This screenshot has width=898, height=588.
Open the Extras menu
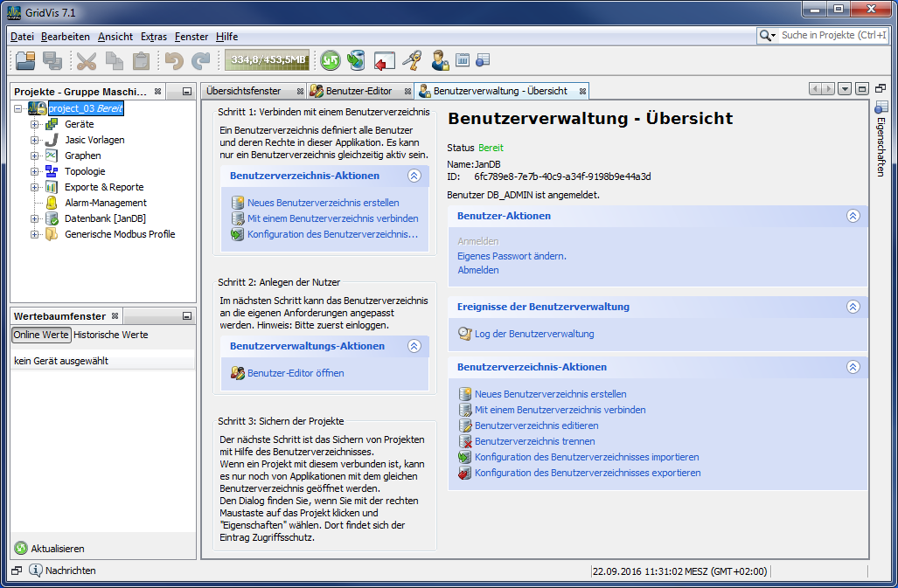154,37
